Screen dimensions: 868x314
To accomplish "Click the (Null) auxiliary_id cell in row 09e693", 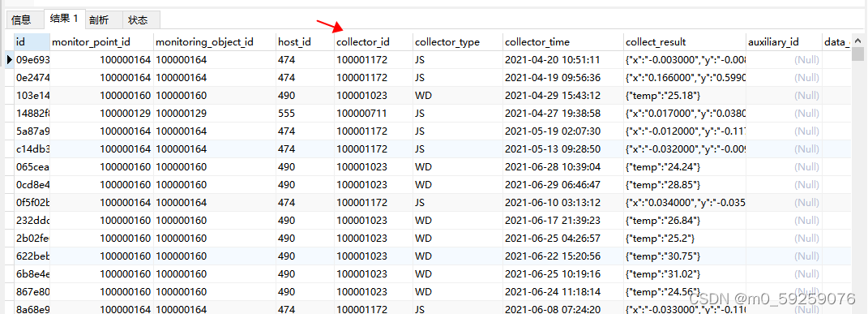I will coord(784,60).
